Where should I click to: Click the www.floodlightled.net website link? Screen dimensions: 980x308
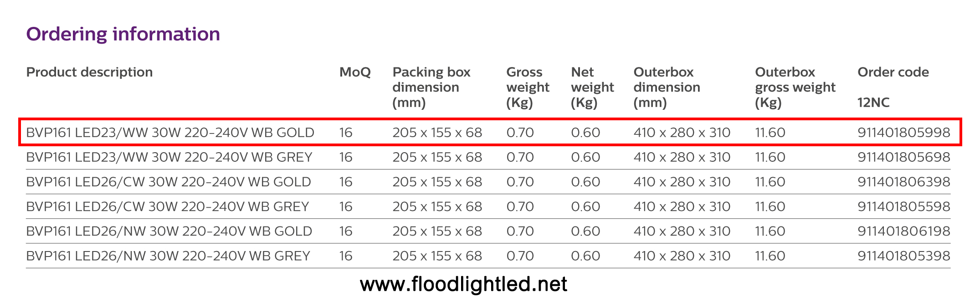463,284
